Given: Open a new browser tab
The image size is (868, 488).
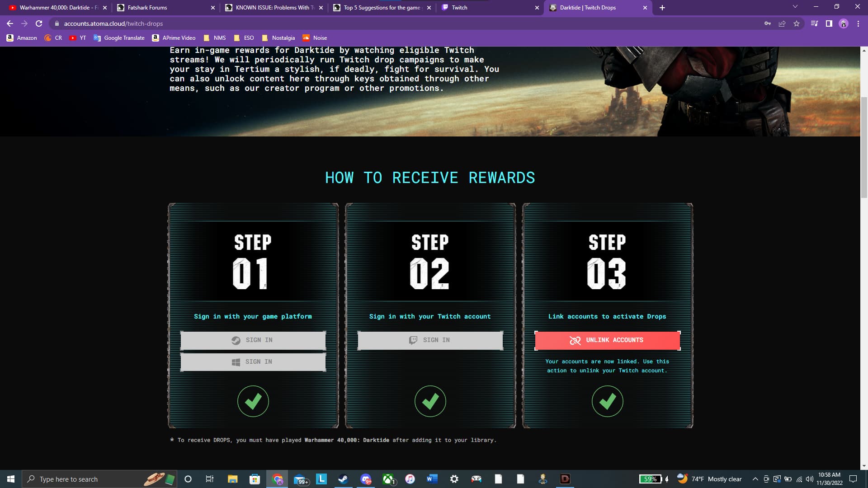Looking at the screenshot, I should click(x=662, y=8).
